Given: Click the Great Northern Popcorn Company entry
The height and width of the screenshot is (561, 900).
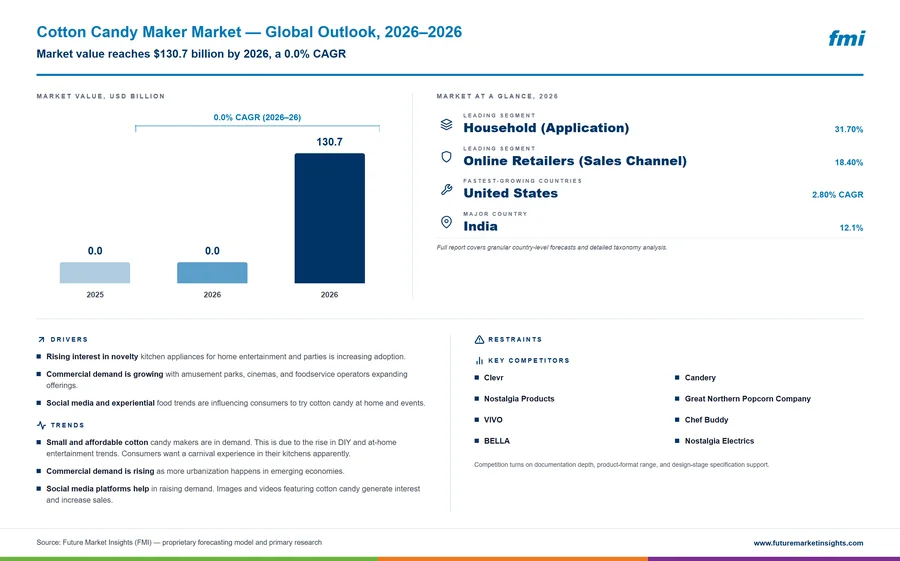Looking at the screenshot, I should pos(747,399).
